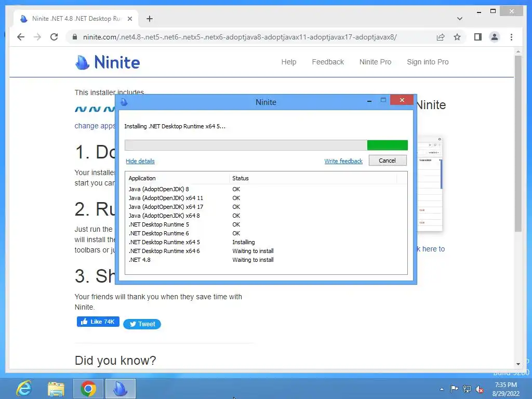Click scrollbar down arrow
Viewport: 532px width, 399px height.
pos(518,364)
